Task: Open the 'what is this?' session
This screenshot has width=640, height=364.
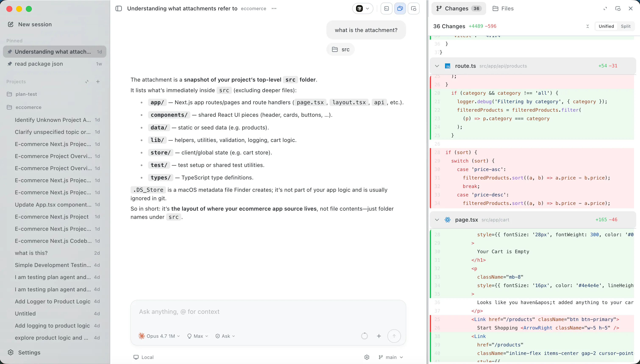Action: tap(54, 253)
